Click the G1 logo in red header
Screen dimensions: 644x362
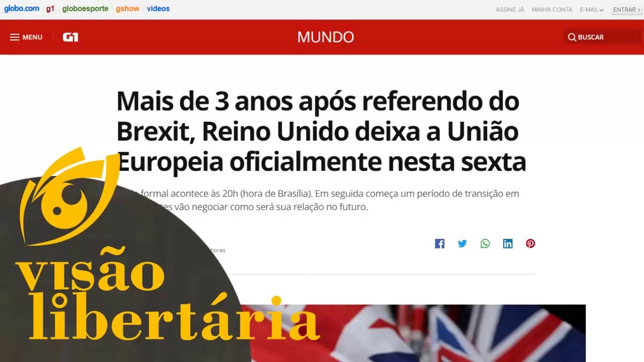point(70,37)
